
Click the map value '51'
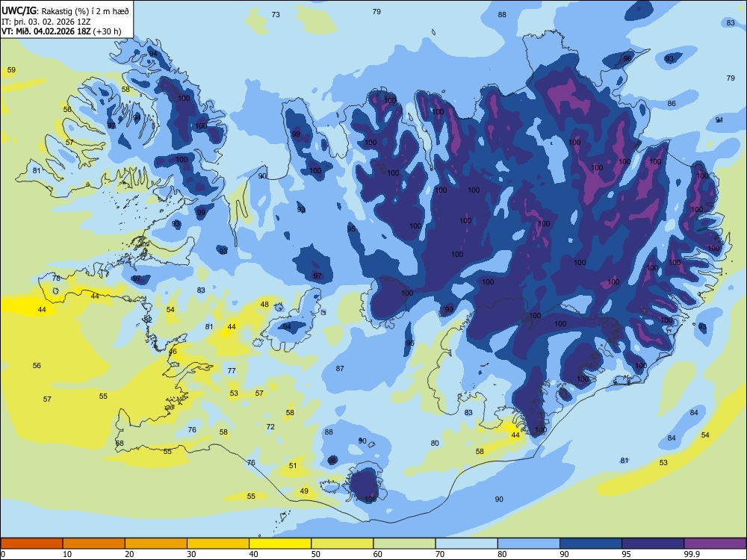click(293, 466)
